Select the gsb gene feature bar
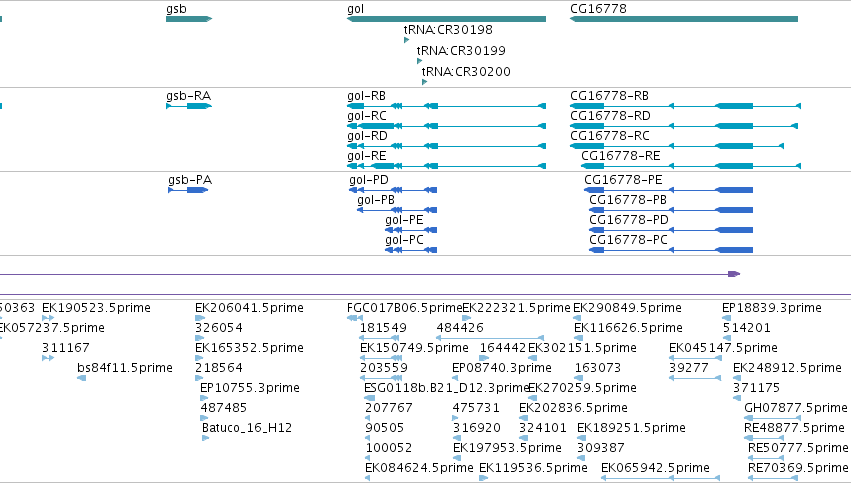The height and width of the screenshot is (483, 851). 189,19
